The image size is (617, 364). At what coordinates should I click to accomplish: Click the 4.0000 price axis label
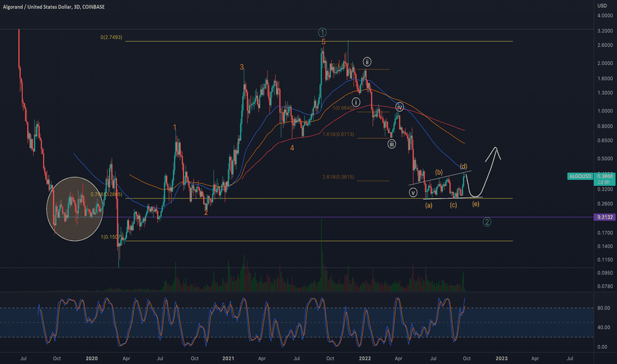click(605, 16)
